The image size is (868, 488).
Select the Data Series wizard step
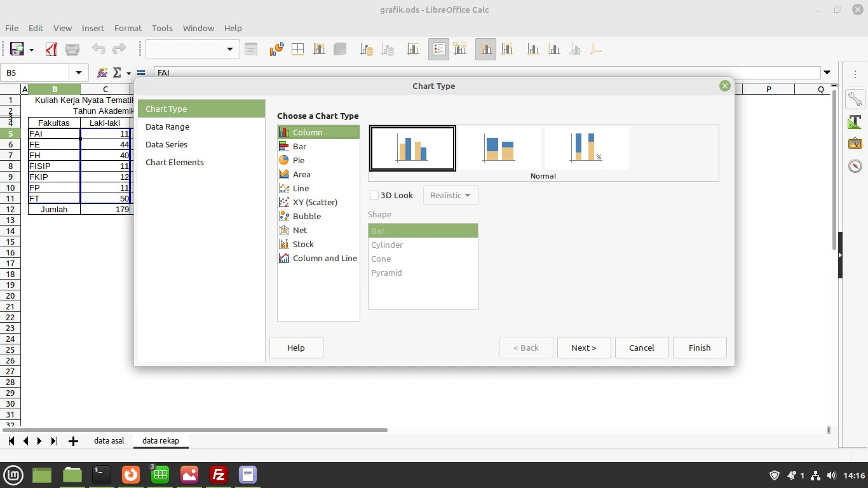point(201,144)
